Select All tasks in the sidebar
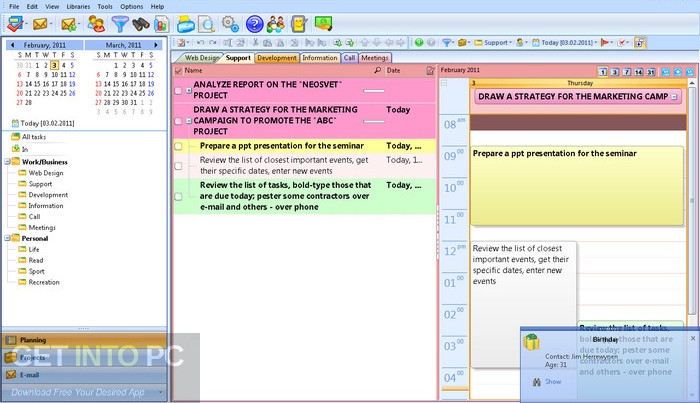Image resolution: width=700 pixels, height=403 pixels. click(x=34, y=137)
